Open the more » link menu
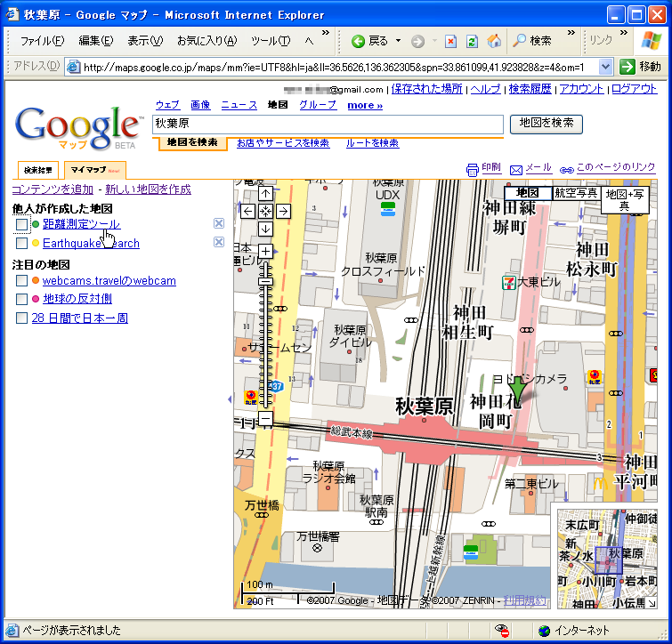This screenshot has width=672, height=644. pos(365,105)
